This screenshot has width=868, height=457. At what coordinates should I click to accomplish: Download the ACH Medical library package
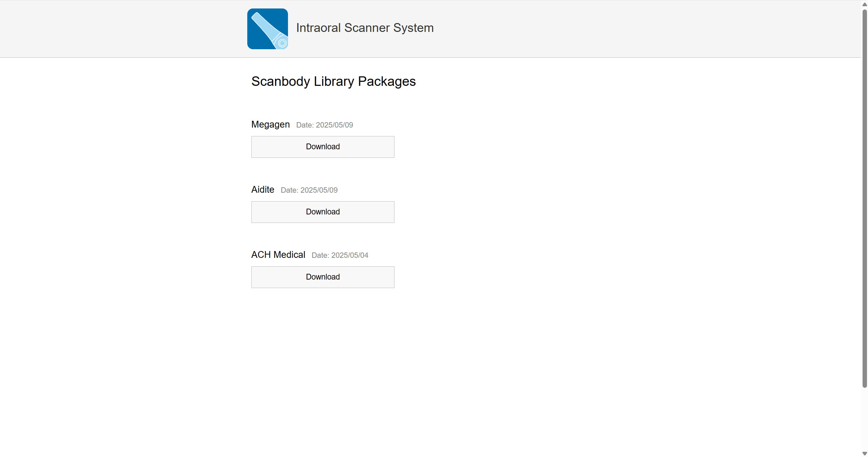[x=323, y=277]
